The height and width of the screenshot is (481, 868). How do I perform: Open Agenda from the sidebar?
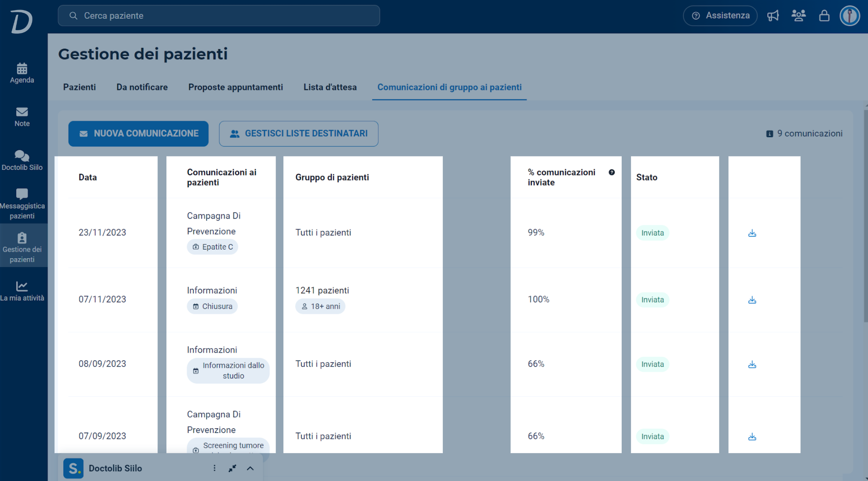point(22,73)
